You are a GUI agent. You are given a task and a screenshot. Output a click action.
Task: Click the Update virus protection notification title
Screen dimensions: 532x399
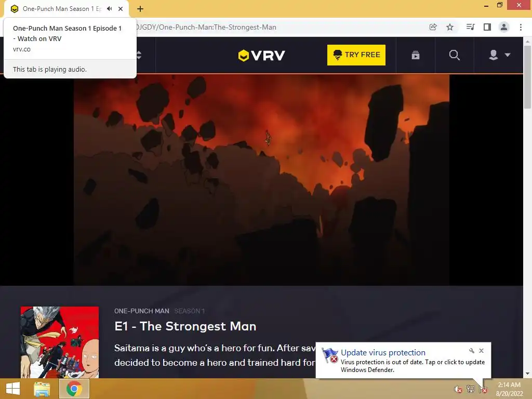(x=383, y=353)
